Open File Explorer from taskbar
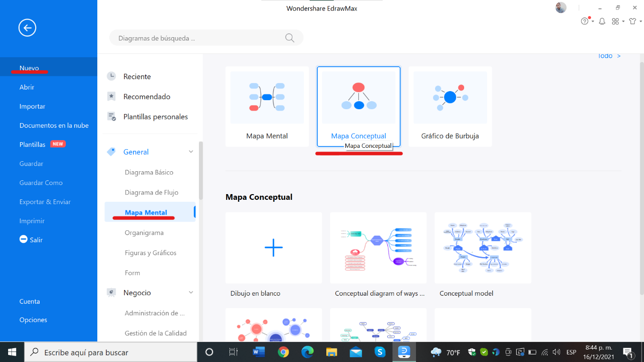This screenshot has width=644, height=362. 332,352
